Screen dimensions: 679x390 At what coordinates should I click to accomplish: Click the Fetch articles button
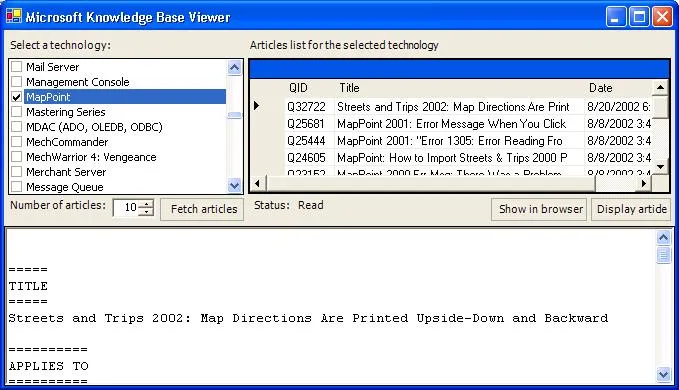point(202,209)
